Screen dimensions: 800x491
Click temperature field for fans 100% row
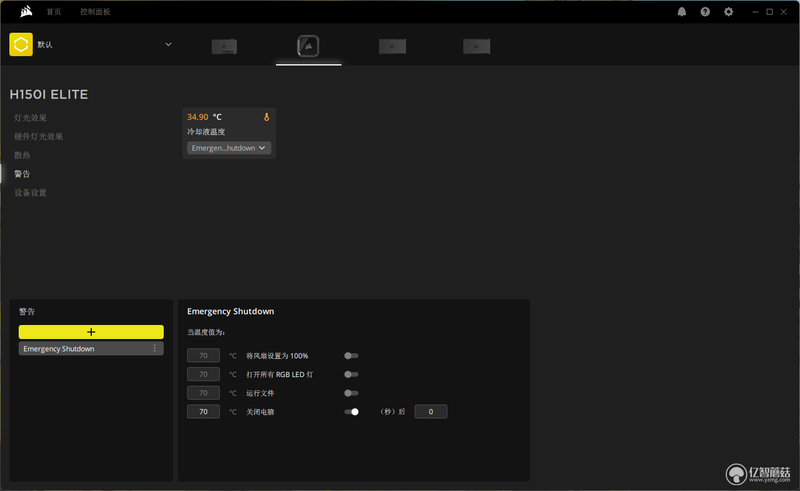coord(204,355)
